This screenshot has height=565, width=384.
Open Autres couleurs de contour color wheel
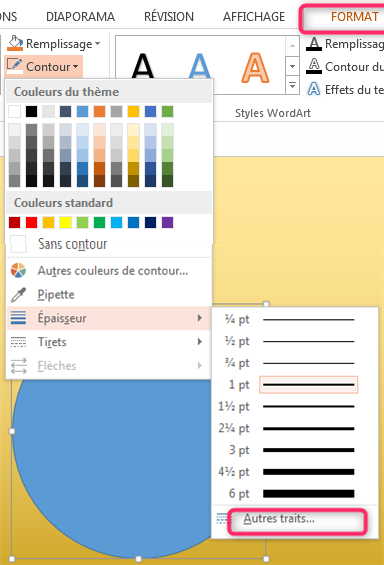[18, 270]
